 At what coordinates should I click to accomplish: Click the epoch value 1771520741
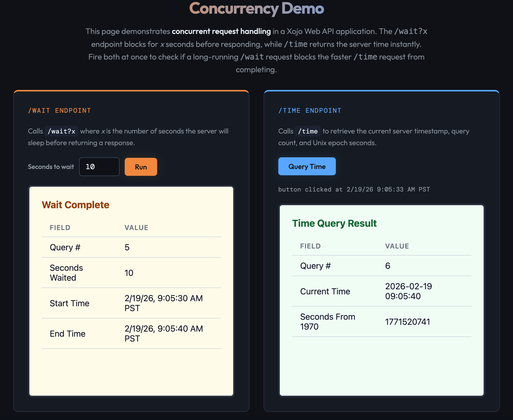(x=407, y=322)
